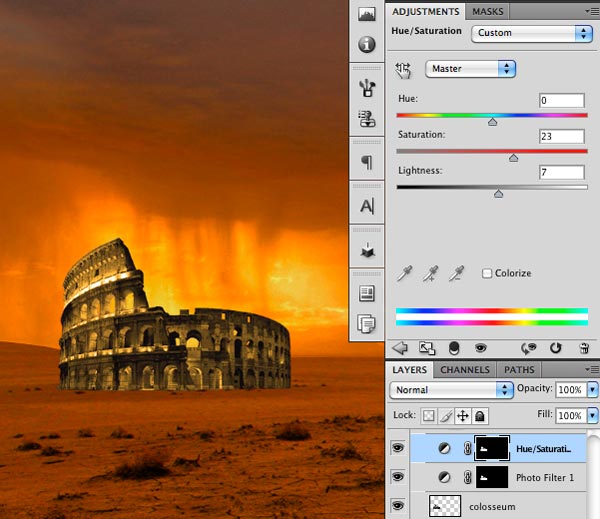600x519 pixels.
Task: Open the Character panel icon
Action: [x=367, y=206]
